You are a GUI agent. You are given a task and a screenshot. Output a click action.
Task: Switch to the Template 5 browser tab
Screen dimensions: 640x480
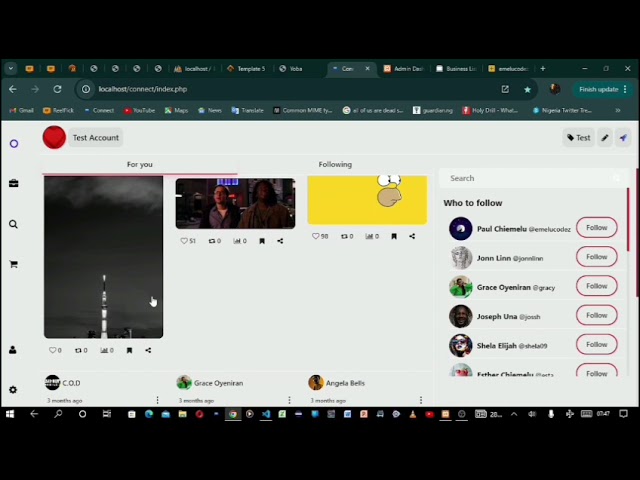(x=247, y=69)
